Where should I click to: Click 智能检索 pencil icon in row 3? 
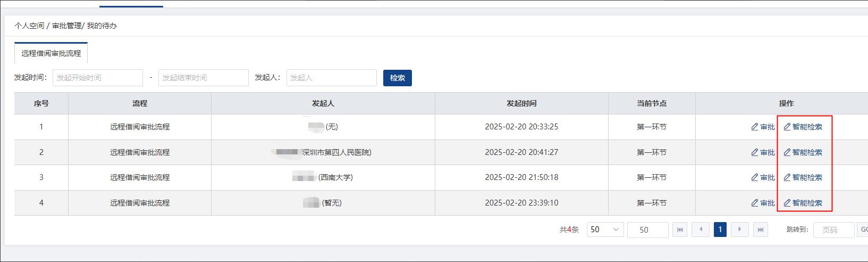[x=787, y=177]
